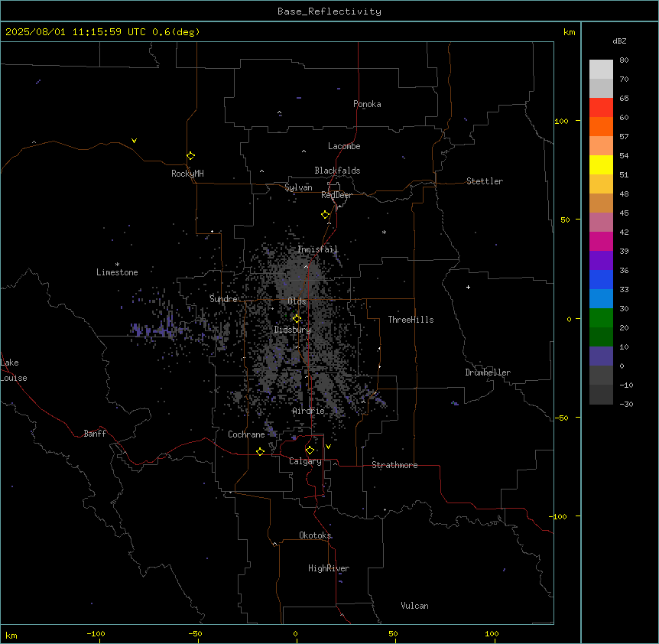
Task: Click the white plus marker north of Drumheller
Action: (x=468, y=287)
